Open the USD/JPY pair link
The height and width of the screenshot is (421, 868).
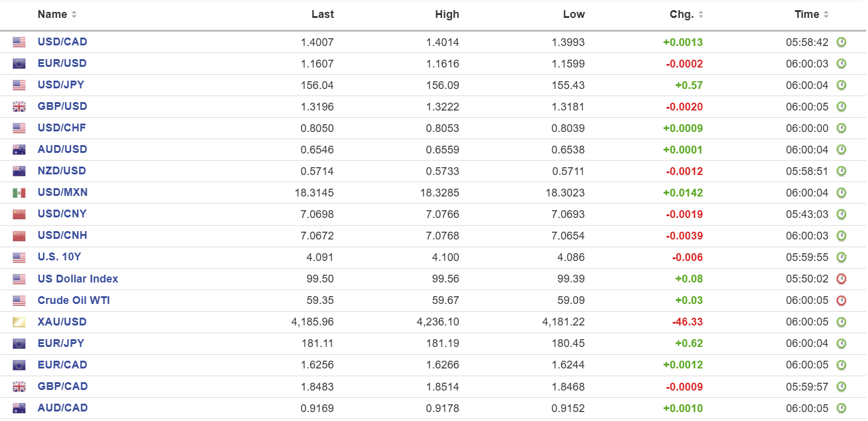(60, 85)
